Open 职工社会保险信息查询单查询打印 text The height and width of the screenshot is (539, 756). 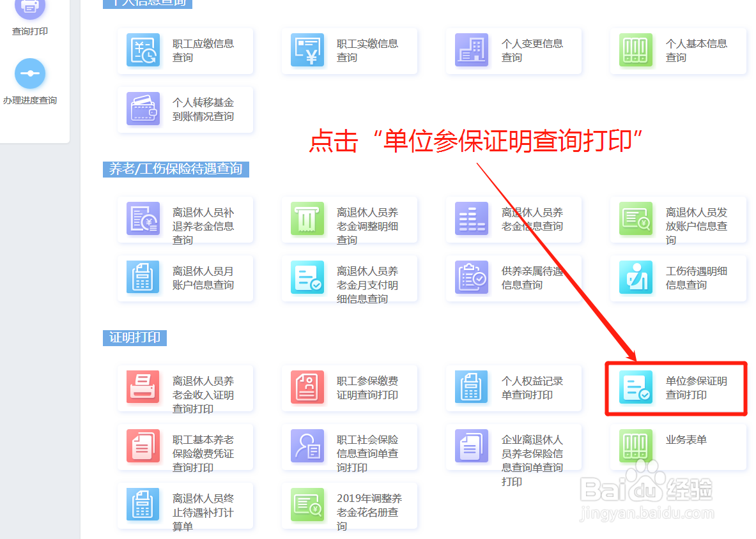point(367,453)
